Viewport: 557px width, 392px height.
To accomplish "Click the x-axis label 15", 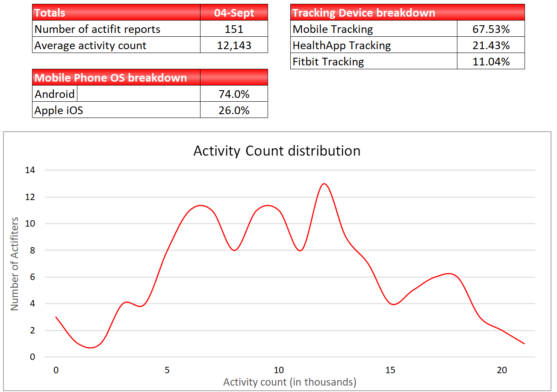I will click(x=390, y=370).
